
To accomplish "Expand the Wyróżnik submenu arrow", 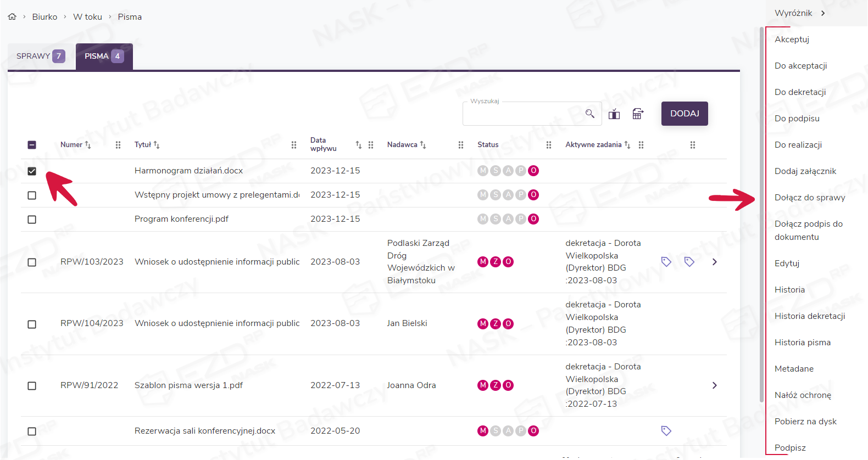I will [823, 13].
